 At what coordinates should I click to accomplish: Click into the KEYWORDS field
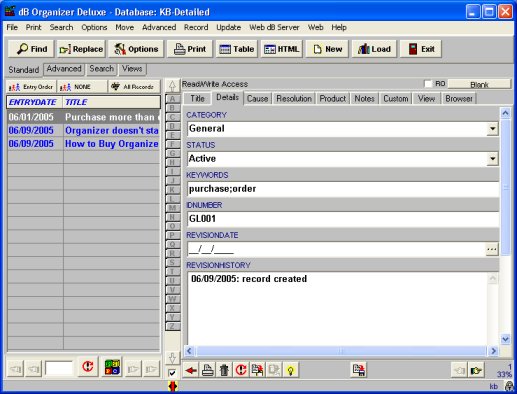[x=343, y=189]
